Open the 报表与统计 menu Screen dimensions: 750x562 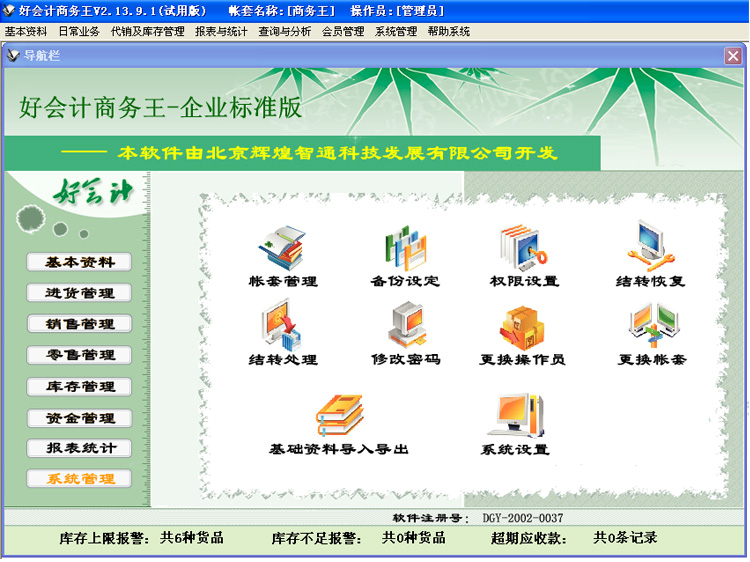[x=221, y=32]
